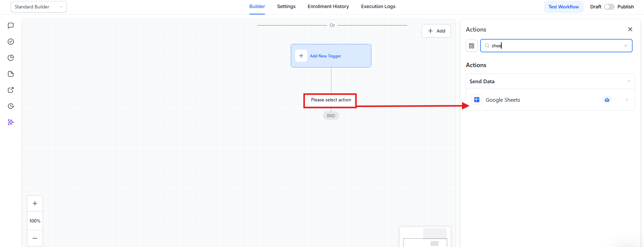Click the external link sidebar icon
Image resolution: width=644 pixels, height=247 pixels.
(x=11, y=90)
